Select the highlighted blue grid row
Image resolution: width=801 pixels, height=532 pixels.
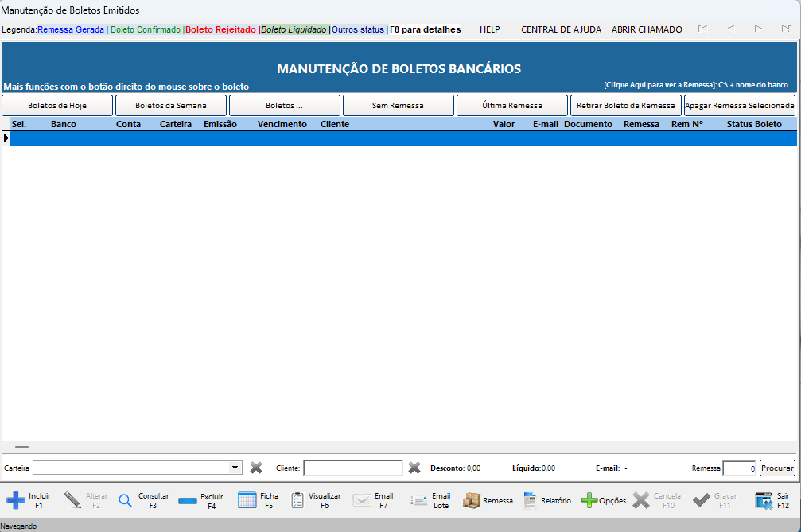(403, 138)
